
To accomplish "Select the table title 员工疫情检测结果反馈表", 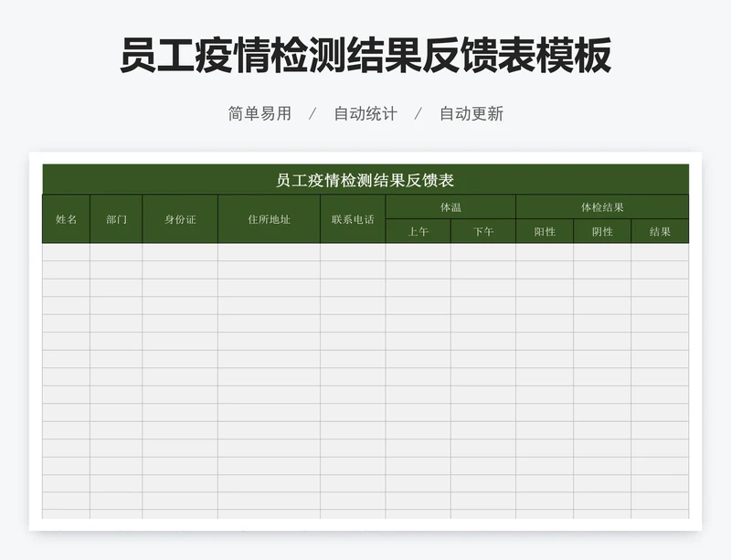I will point(365,180).
